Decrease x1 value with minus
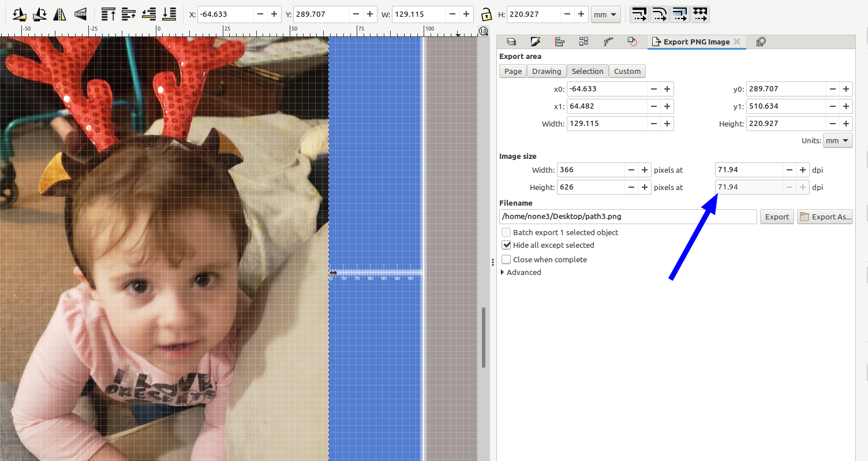Image resolution: width=868 pixels, height=461 pixels. click(x=653, y=106)
